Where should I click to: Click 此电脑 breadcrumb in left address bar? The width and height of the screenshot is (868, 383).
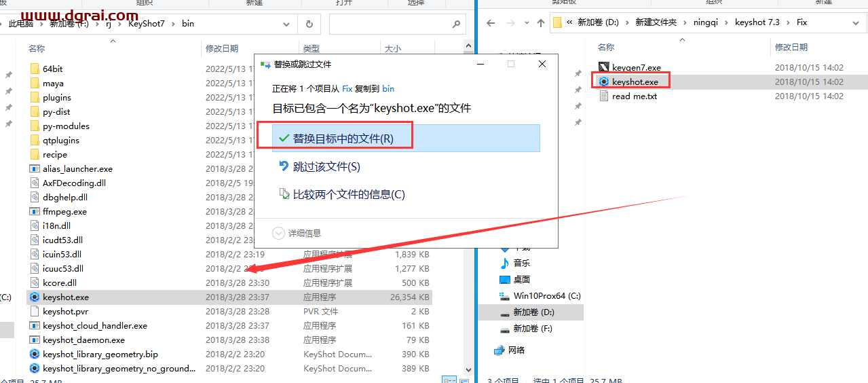pyautogui.click(x=20, y=24)
